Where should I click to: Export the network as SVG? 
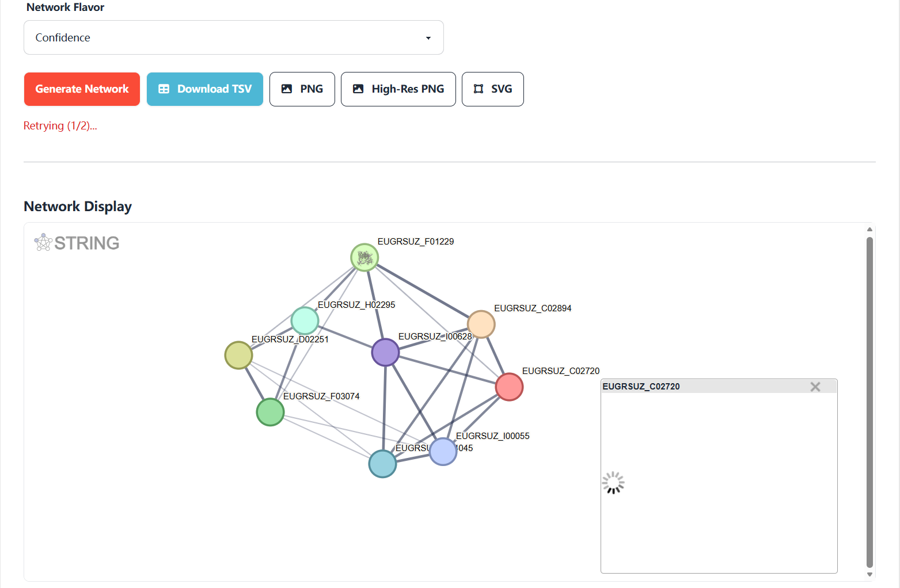[x=492, y=89]
